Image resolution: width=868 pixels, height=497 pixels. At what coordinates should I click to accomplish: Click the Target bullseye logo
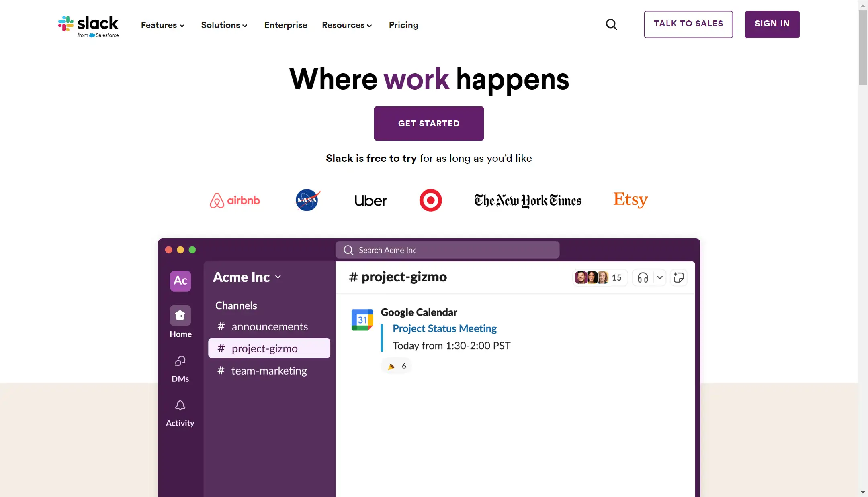click(x=431, y=200)
